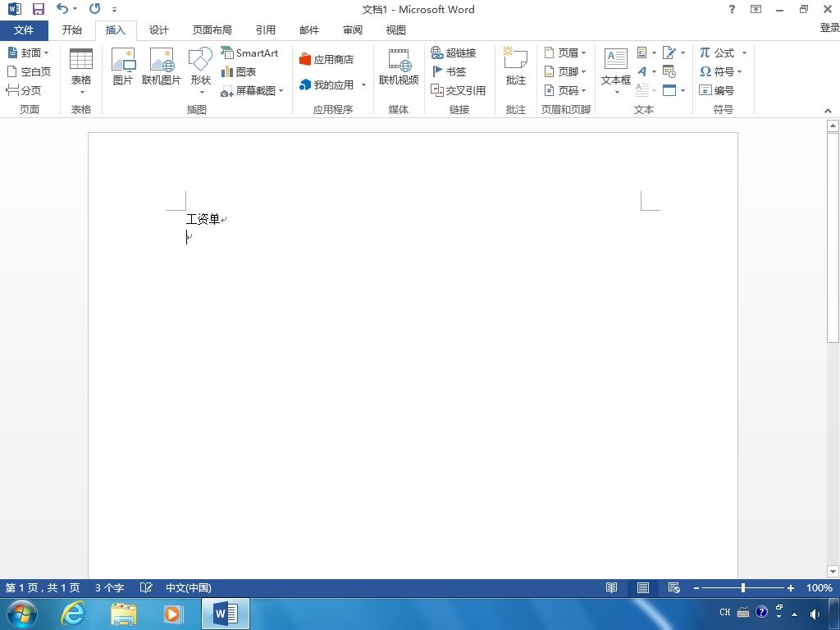
Task: Click the WordArt icon in 文本 group
Action: pos(642,71)
